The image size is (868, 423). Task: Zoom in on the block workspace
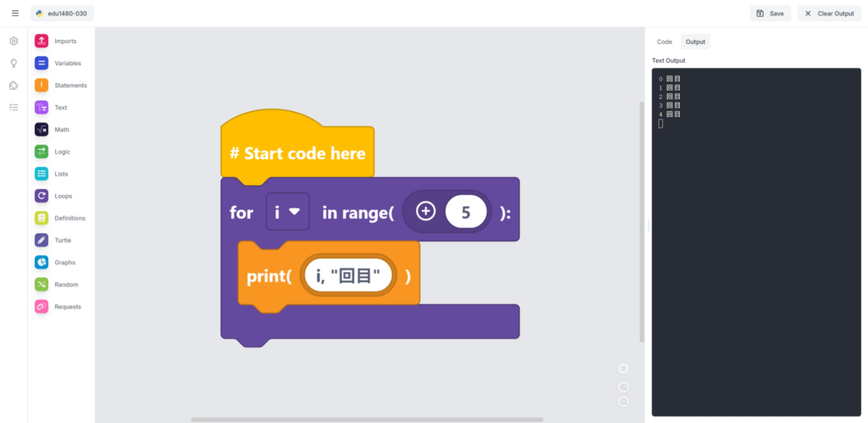[624, 385]
